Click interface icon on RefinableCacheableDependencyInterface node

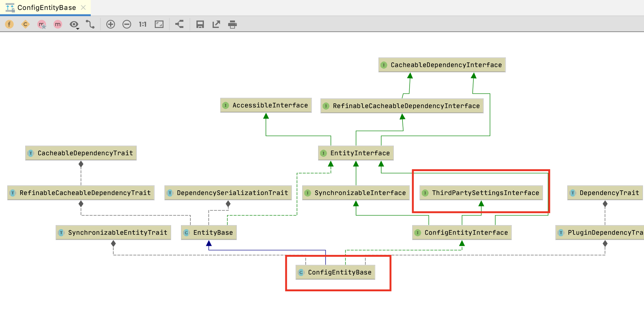326,106
